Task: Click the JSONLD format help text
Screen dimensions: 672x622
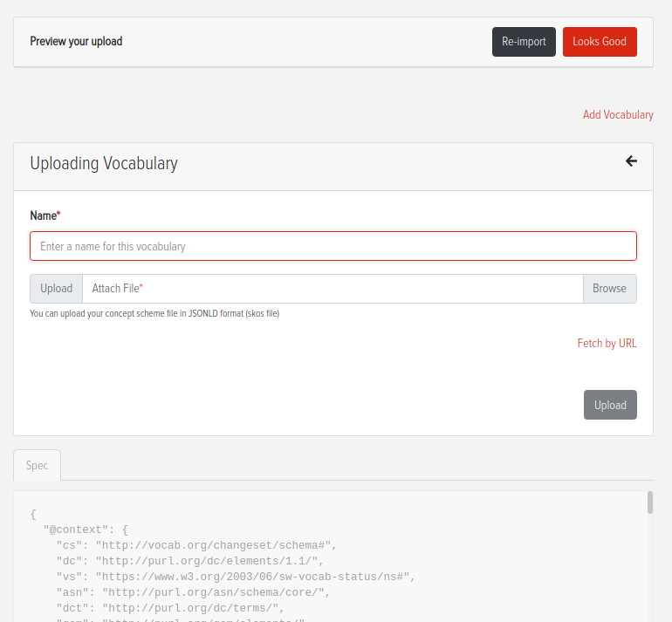Action: pos(154,313)
